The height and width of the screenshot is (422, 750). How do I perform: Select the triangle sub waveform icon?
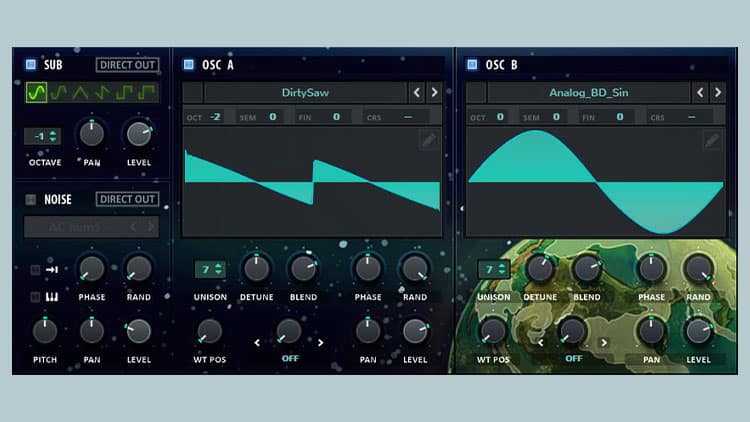(80, 92)
